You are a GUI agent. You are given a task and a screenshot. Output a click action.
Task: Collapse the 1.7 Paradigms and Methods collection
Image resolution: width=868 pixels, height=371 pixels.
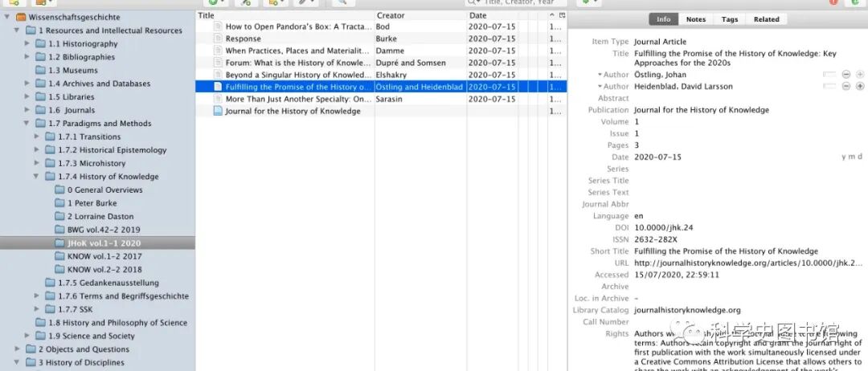click(x=27, y=123)
